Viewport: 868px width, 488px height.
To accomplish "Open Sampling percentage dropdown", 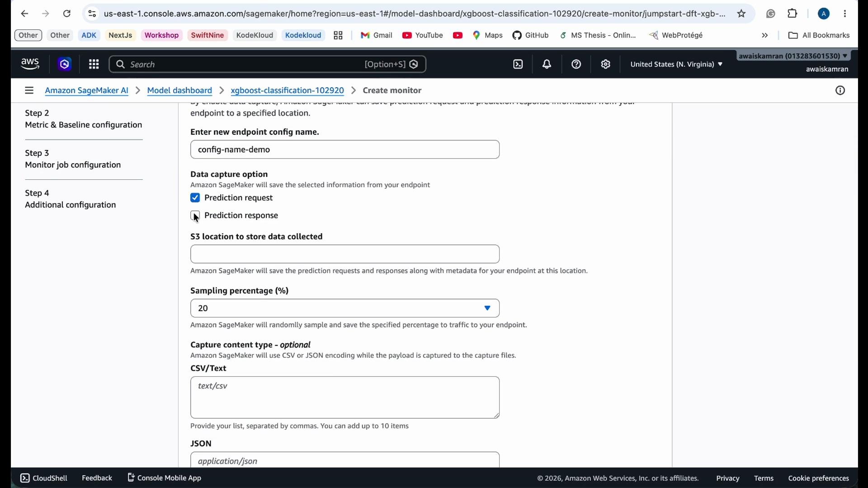I will (x=345, y=309).
